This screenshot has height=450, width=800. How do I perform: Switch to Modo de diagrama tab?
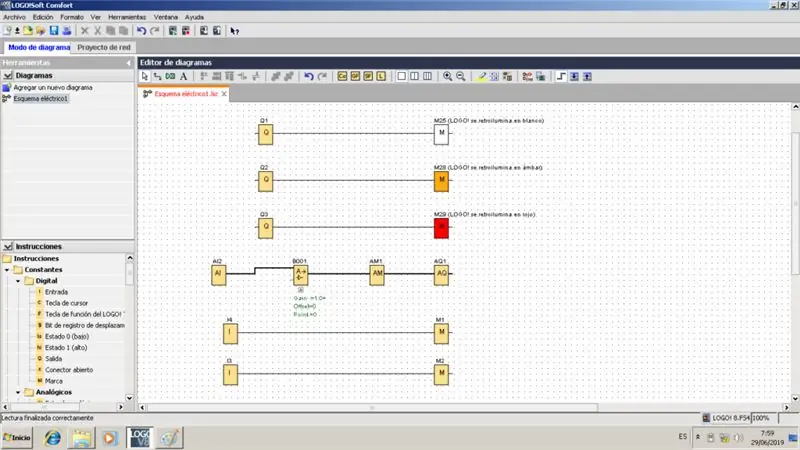(x=39, y=47)
